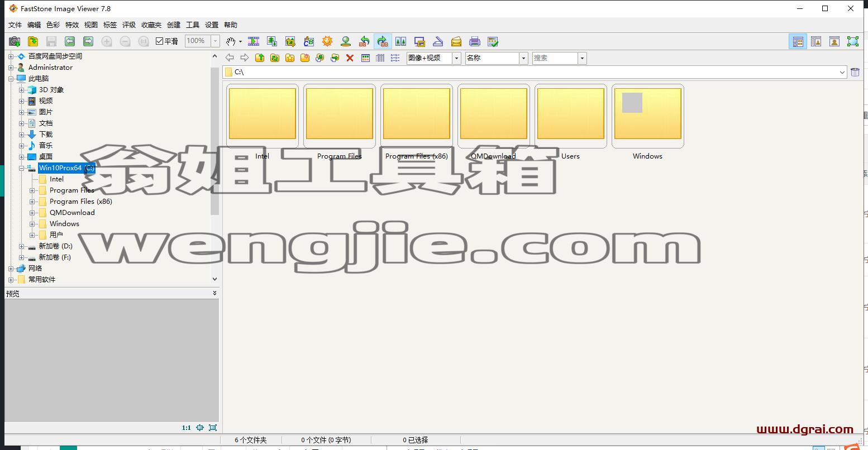Click the move to folder icon
The width and height of the screenshot is (868, 450).
coord(335,58)
